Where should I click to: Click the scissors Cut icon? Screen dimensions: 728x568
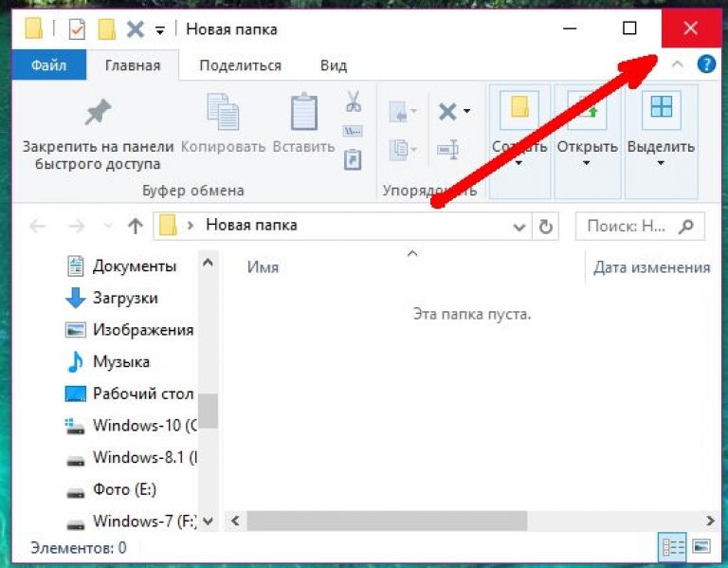point(353,101)
